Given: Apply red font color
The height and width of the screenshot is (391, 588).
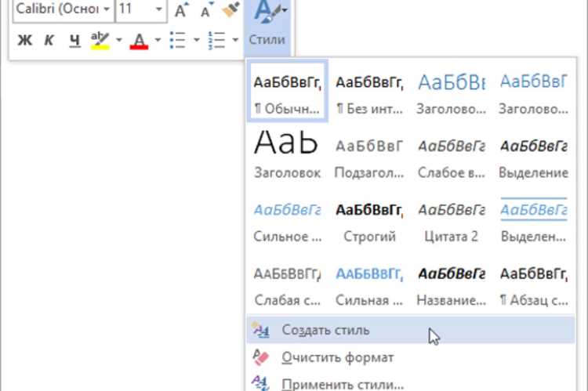Looking at the screenshot, I should (139, 40).
